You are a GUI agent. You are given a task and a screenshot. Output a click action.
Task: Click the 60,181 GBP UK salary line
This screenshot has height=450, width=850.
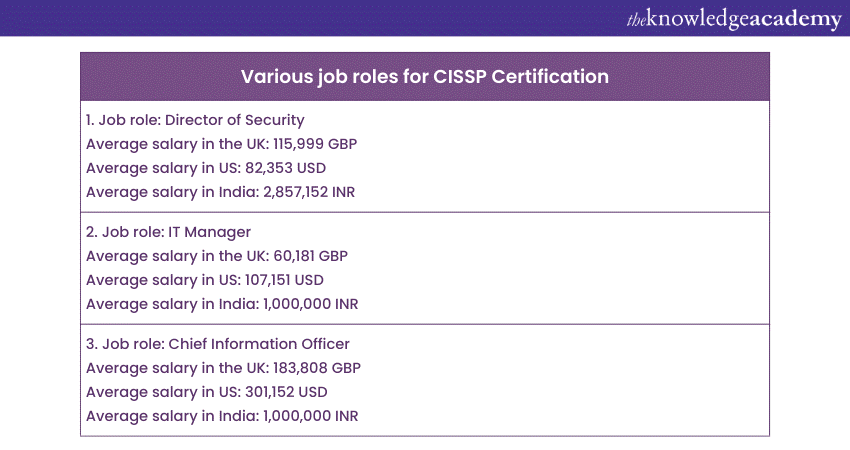pyautogui.click(x=219, y=256)
